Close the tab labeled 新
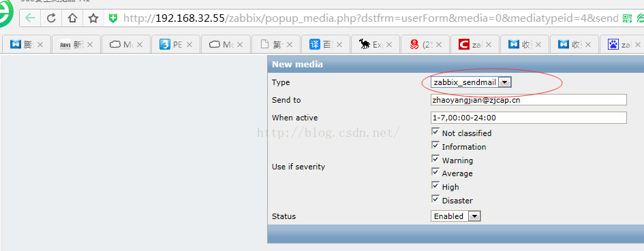The width and height of the screenshot is (644, 251). 90,45
